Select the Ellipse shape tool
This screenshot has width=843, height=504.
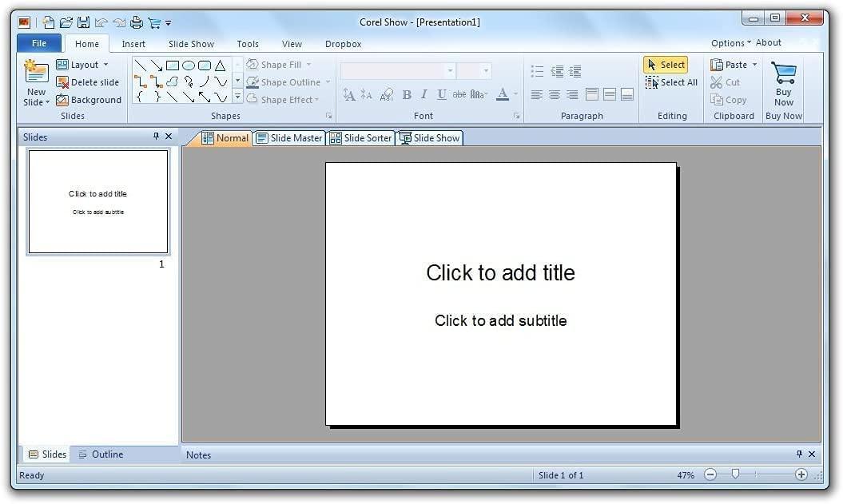[x=189, y=65]
